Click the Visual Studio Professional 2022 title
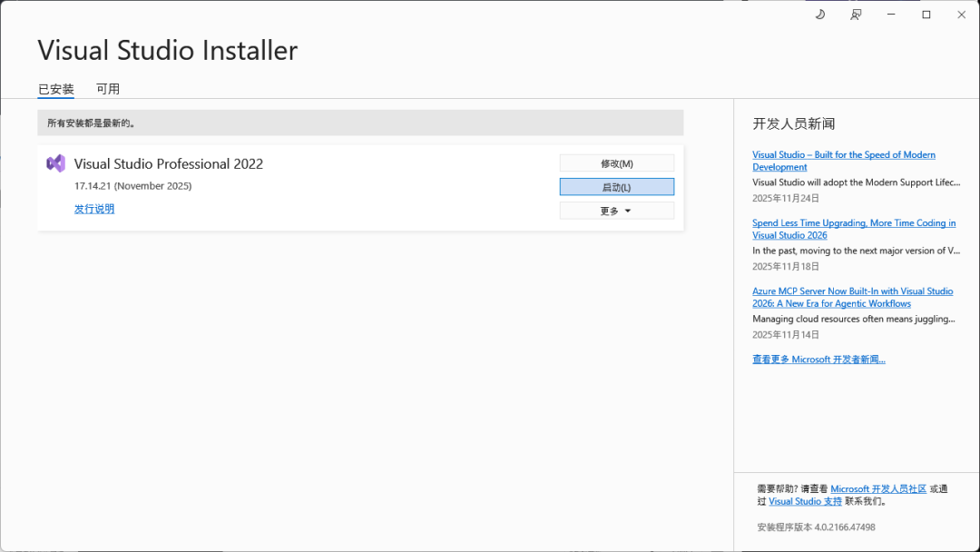980x552 pixels. [169, 163]
